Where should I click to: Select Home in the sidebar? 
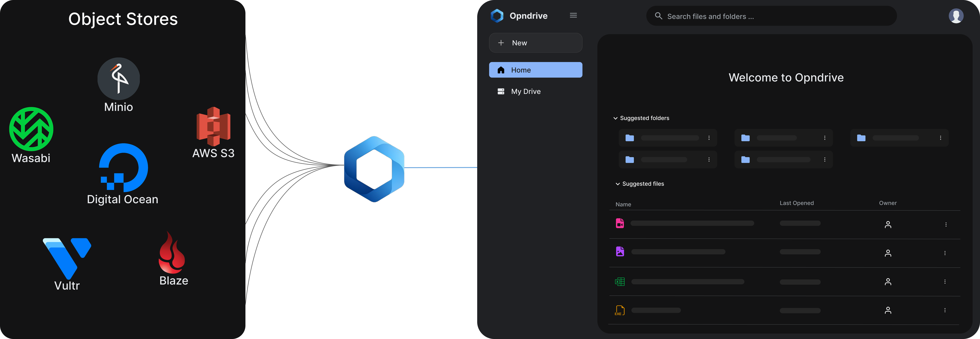[x=535, y=70]
